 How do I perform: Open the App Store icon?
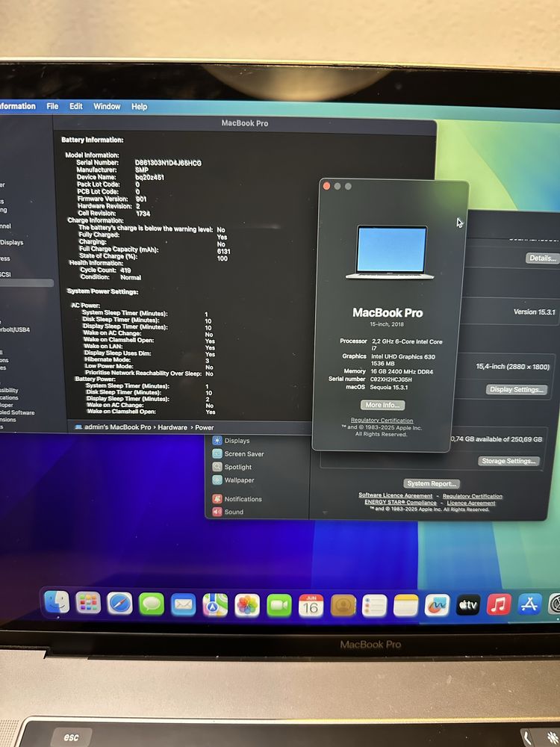pyautogui.click(x=529, y=604)
